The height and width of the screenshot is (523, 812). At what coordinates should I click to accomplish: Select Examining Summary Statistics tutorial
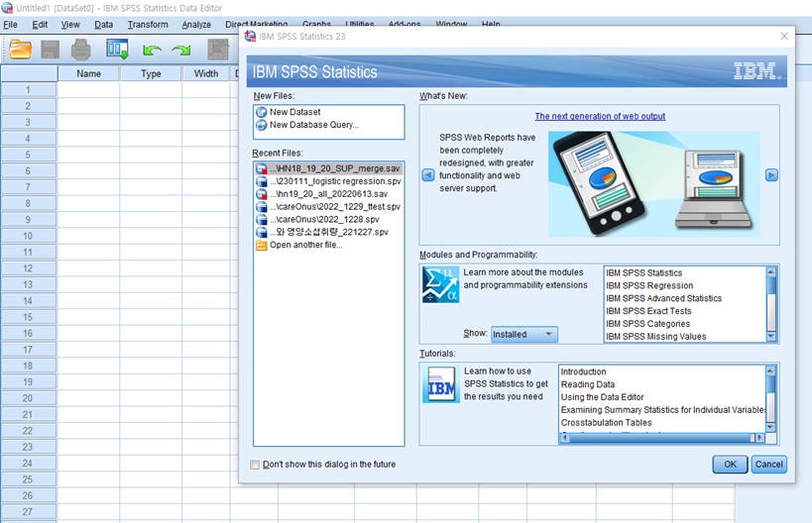click(663, 410)
